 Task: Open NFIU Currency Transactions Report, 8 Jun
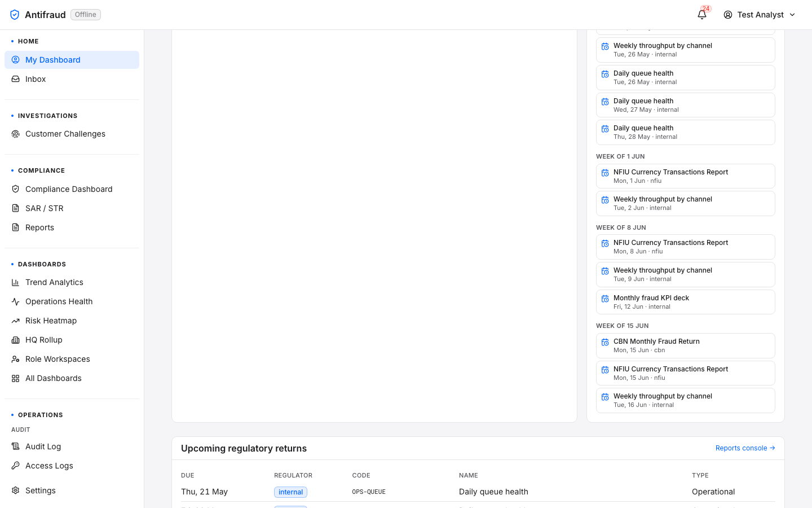coord(685,247)
